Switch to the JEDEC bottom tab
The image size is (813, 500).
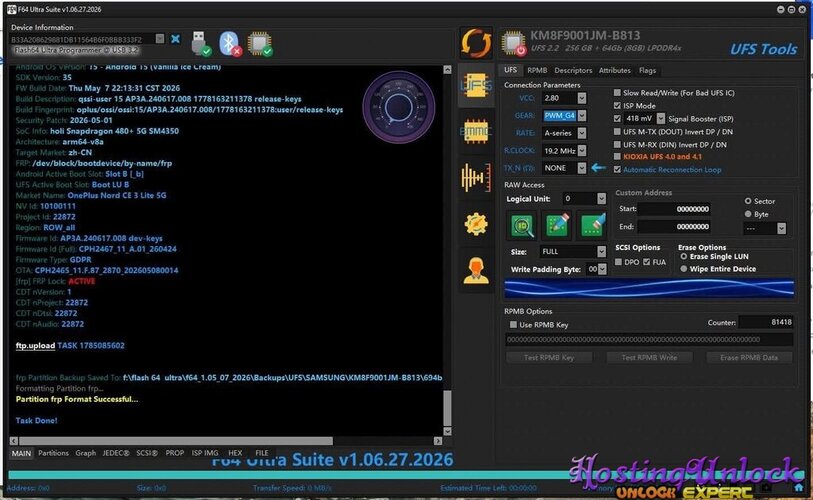click(116, 453)
